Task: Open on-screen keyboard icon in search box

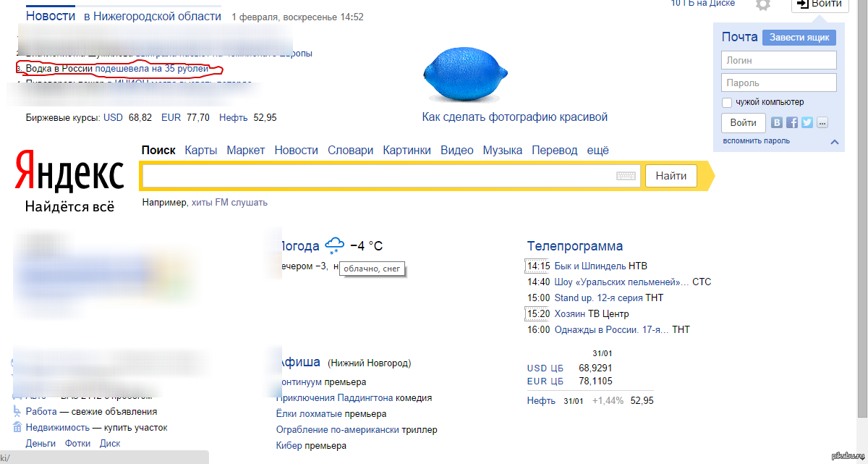Action: (626, 176)
